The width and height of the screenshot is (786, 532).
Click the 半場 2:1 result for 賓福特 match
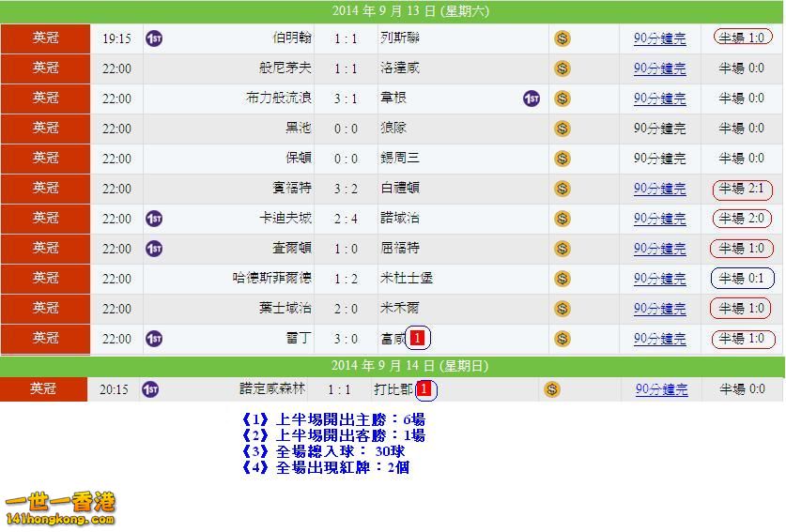(x=743, y=190)
